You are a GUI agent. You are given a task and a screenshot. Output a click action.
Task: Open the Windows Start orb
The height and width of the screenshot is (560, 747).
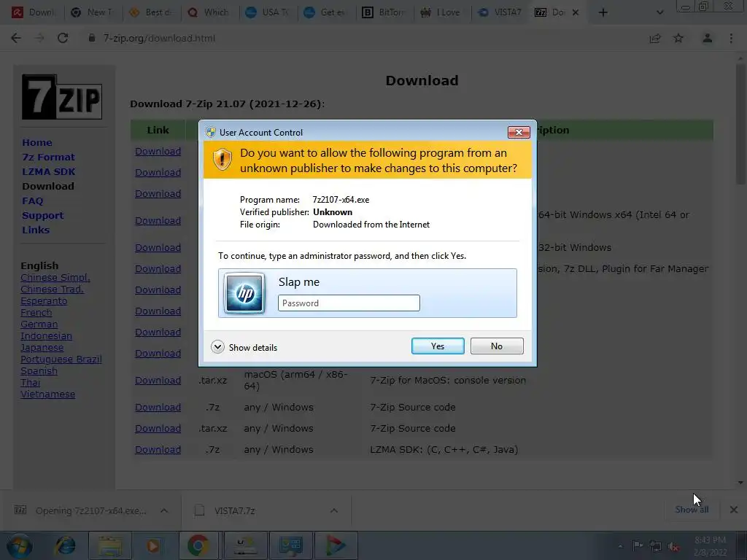(20, 545)
